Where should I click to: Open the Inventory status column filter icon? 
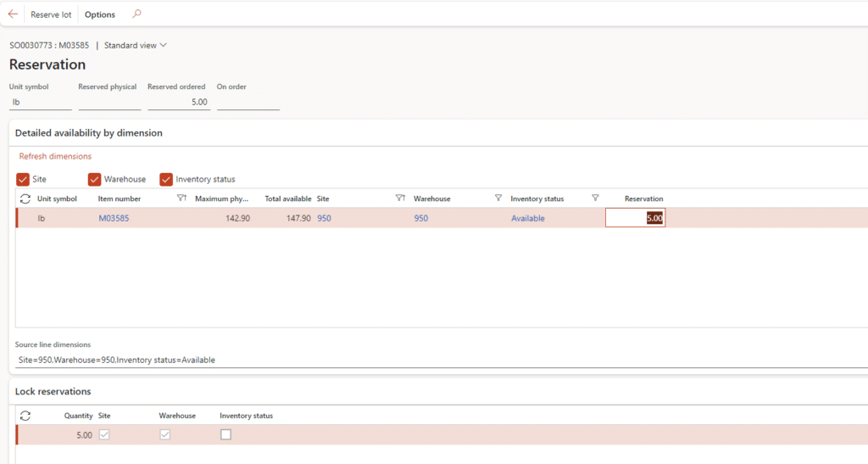pyautogui.click(x=595, y=198)
